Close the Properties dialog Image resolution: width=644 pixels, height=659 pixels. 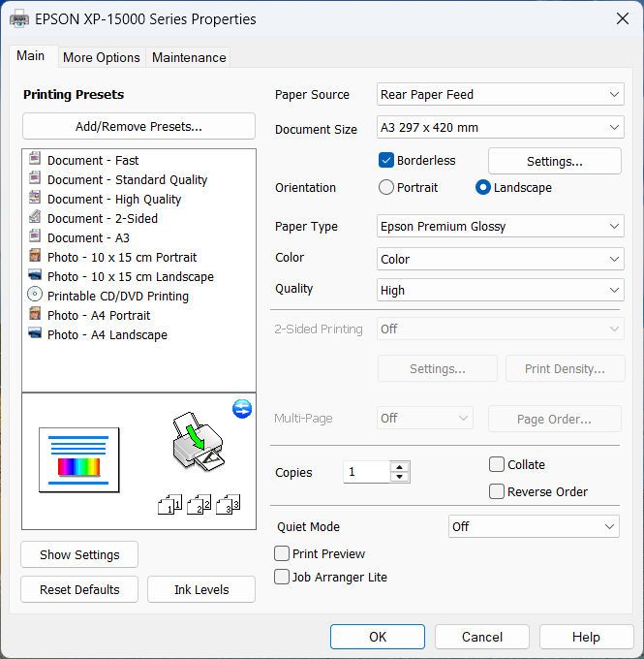click(x=623, y=18)
